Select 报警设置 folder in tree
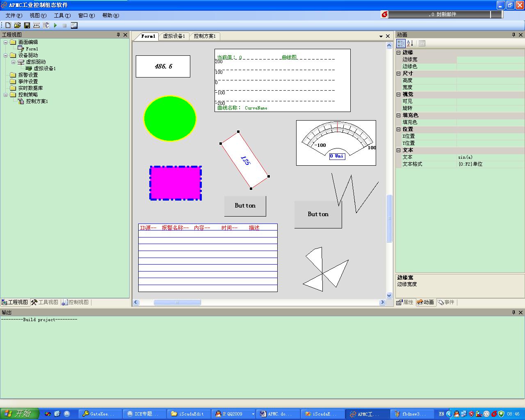The height and width of the screenshot is (420, 525). 28,75
